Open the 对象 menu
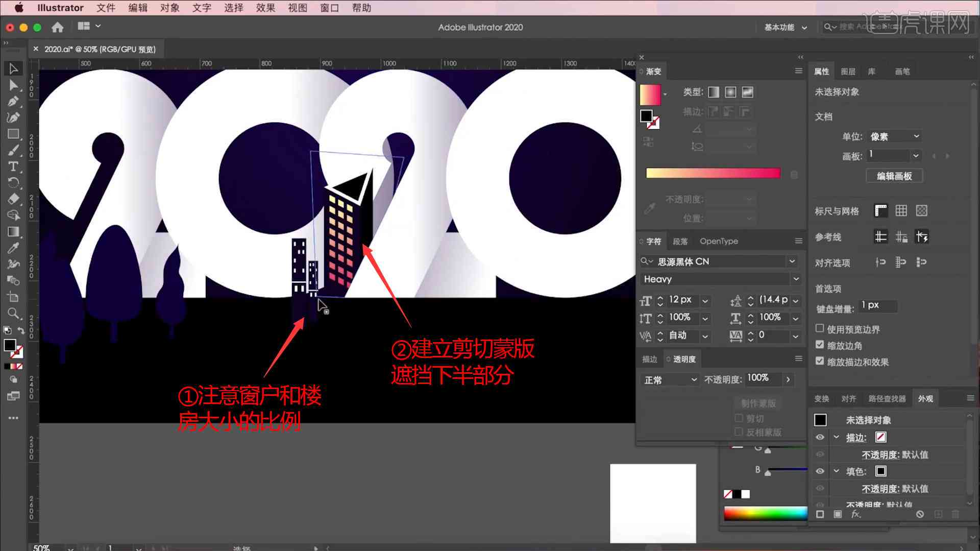 tap(169, 8)
